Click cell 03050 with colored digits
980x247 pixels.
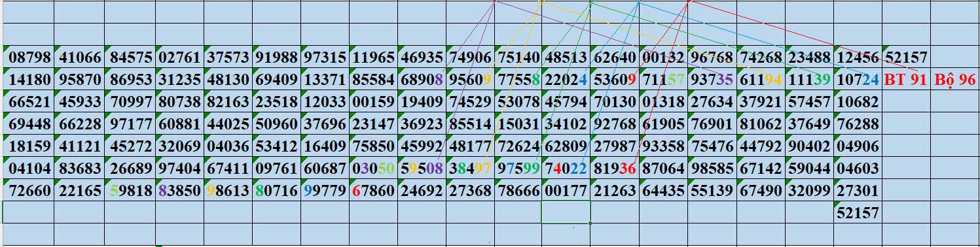tap(373, 169)
